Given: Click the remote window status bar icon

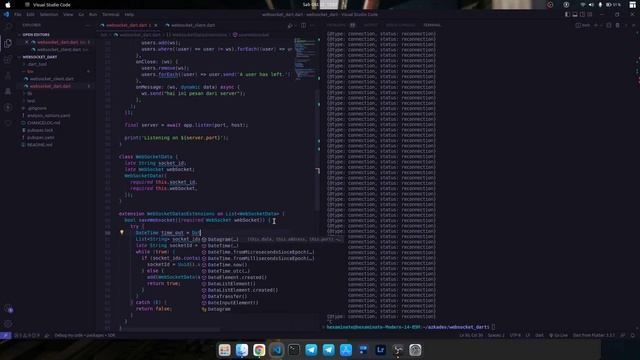Looking at the screenshot, I should [x=5, y=336].
